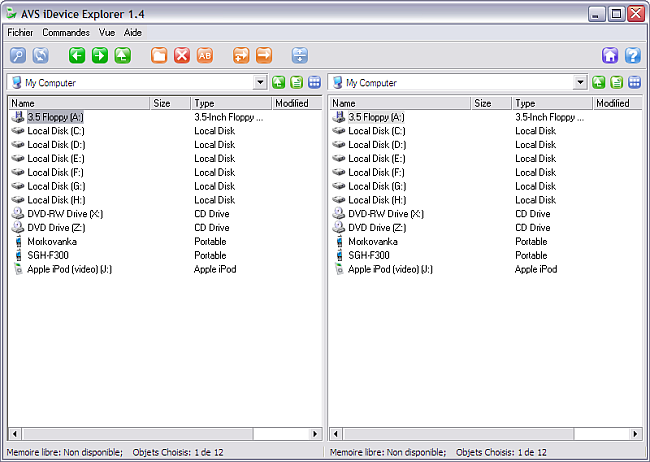650x462 pixels.
Task: Sort right panel by Name column
Action: (400, 103)
